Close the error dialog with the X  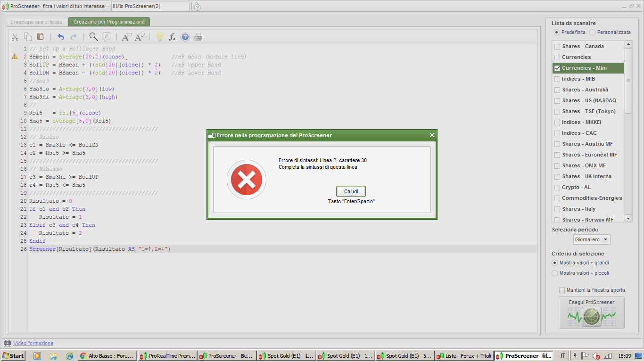point(432,135)
